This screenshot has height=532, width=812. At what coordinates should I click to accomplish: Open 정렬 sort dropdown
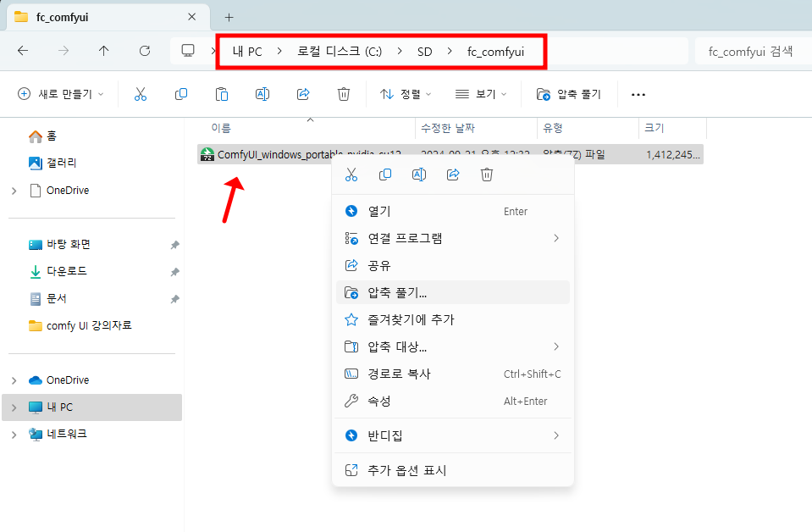click(x=406, y=94)
